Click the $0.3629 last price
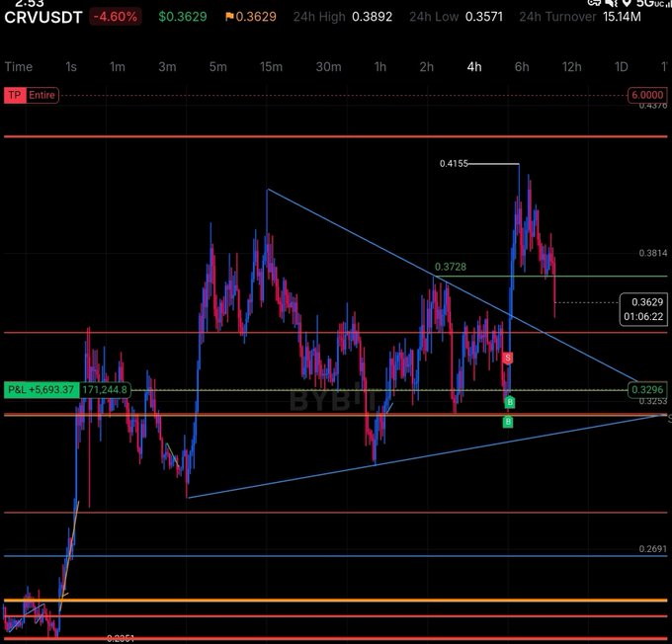Screen dimensions: 672x644 click(x=183, y=17)
